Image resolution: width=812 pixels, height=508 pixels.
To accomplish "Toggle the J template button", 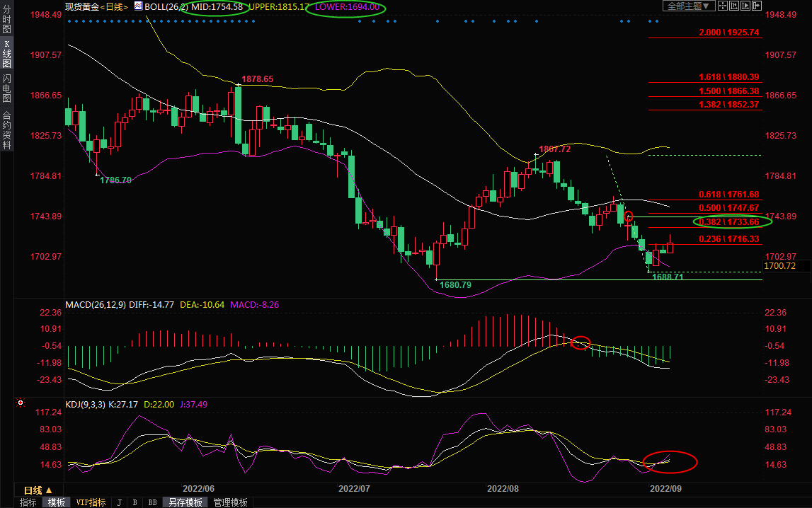I will [119, 502].
